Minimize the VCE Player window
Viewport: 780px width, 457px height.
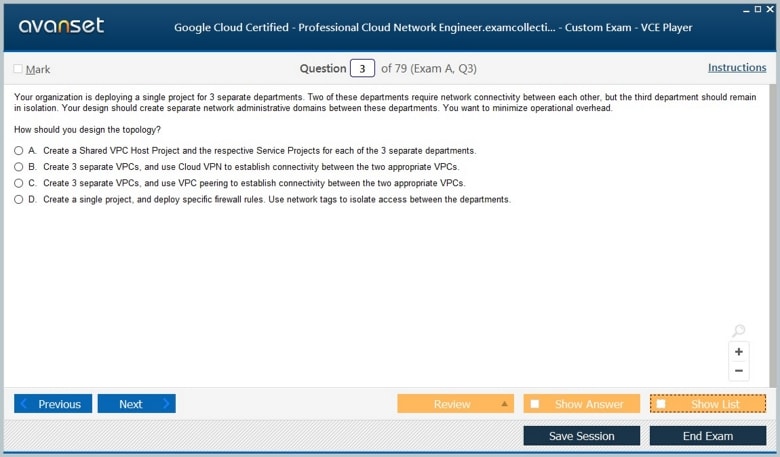[746, 10]
